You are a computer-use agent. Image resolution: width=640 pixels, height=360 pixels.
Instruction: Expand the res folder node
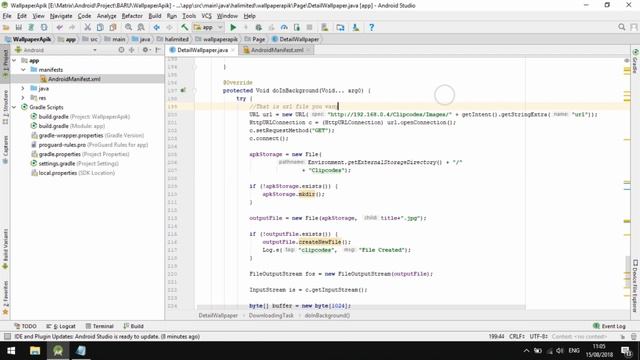[23, 98]
